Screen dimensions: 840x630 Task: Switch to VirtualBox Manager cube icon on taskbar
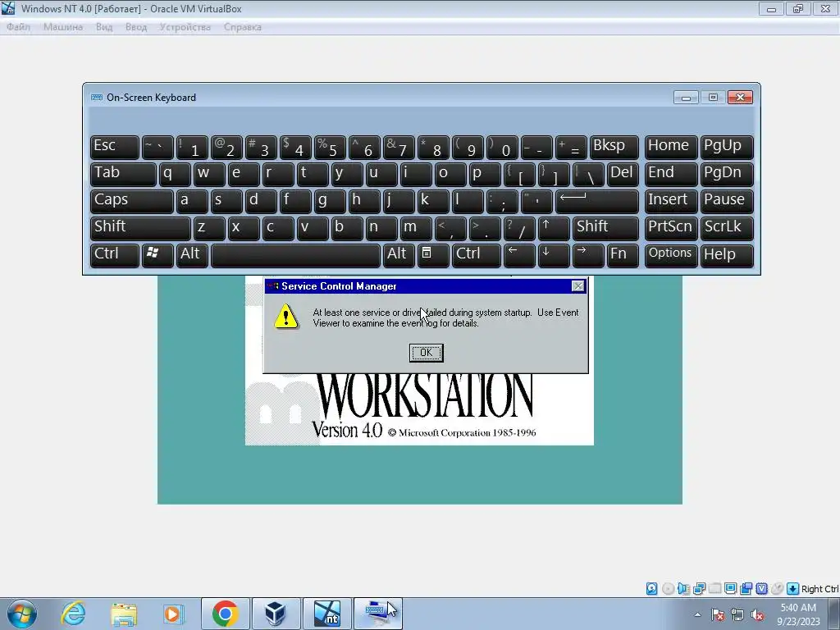(276, 614)
